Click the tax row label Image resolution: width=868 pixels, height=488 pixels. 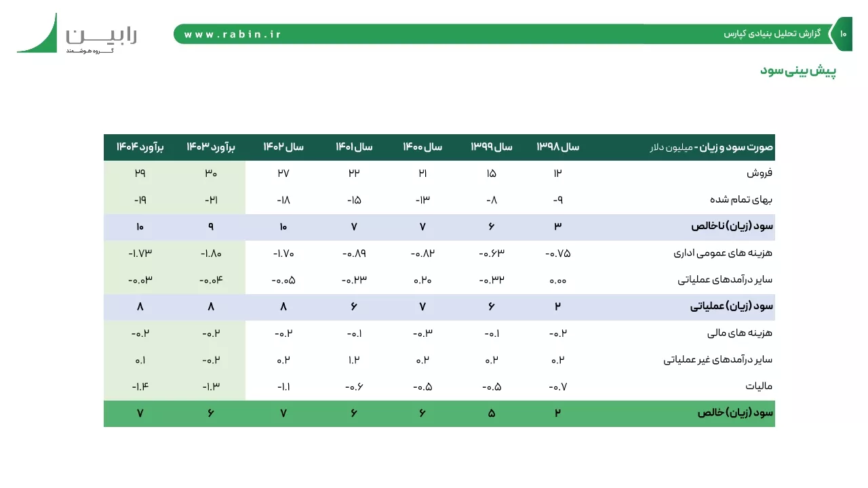point(759,387)
